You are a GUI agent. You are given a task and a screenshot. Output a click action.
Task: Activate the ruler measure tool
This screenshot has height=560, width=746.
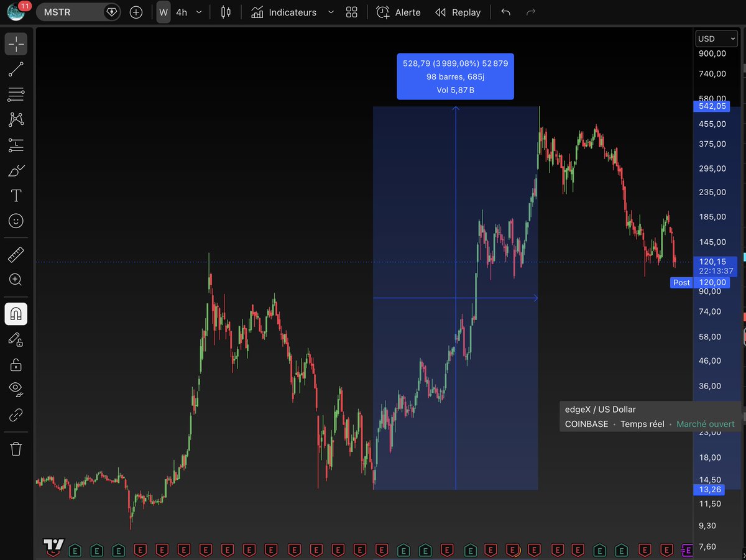point(16,254)
